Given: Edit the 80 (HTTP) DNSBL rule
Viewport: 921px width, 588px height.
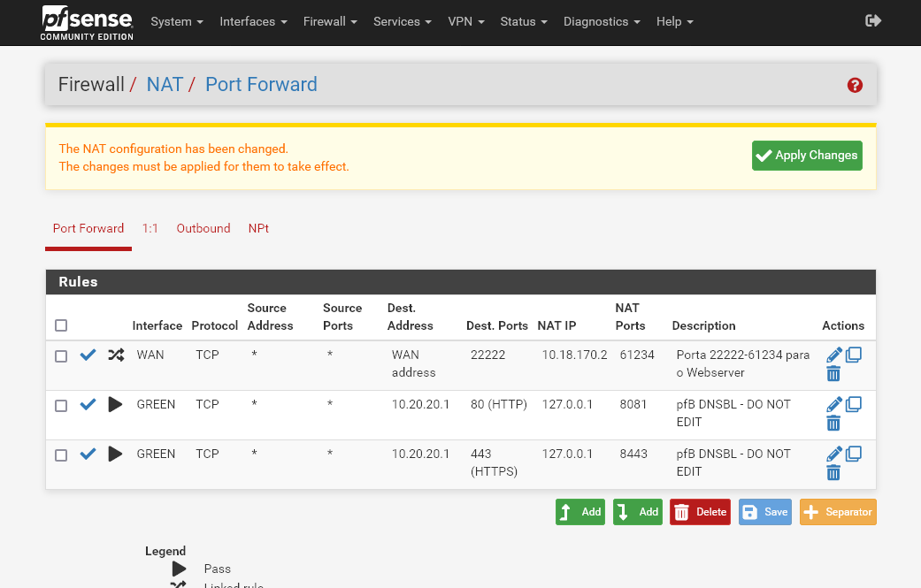Looking at the screenshot, I should [x=833, y=405].
